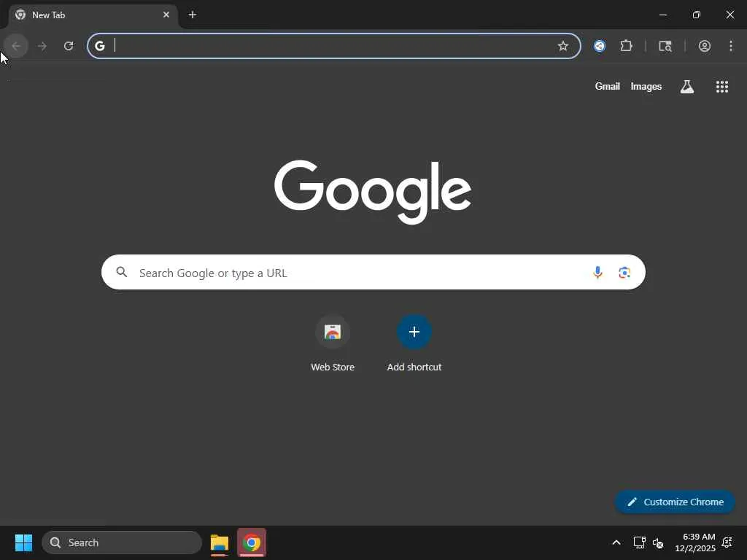Open the notifications bell icon

pos(727,542)
